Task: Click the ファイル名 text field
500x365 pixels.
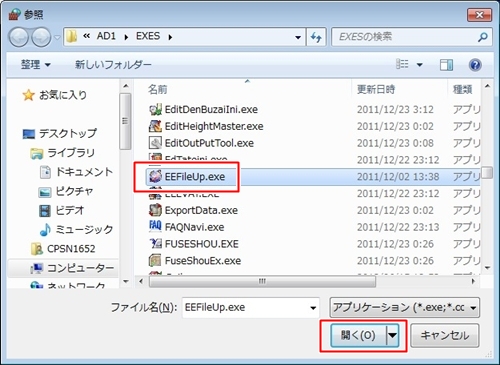Action: click(245, 307)
